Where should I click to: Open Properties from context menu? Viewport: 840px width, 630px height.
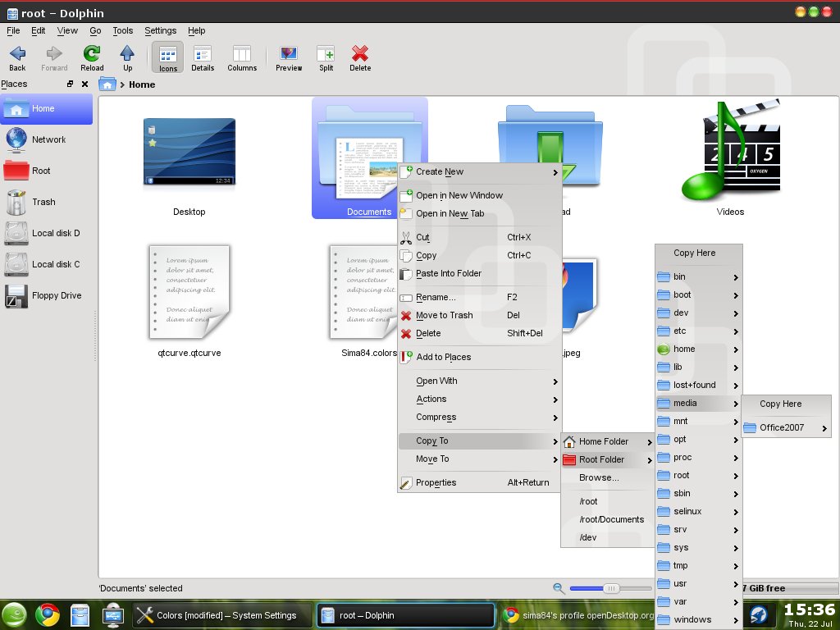[479, 482]
